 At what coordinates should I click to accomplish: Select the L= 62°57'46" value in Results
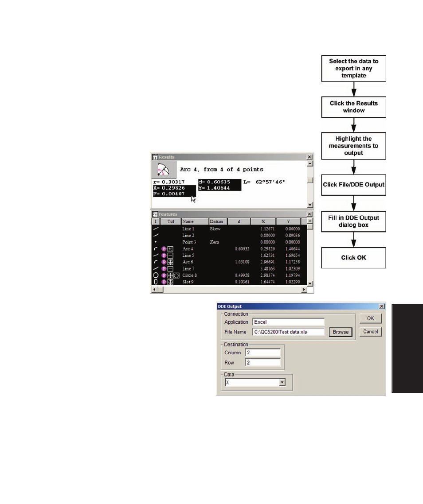click(264, 182)
